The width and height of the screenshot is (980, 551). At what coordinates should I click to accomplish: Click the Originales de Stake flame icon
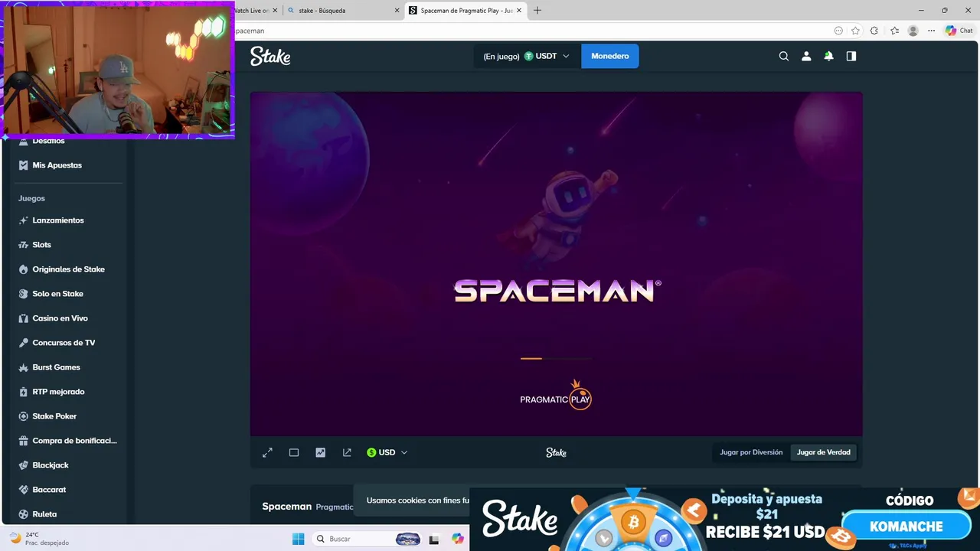click(x=24, y=269)
